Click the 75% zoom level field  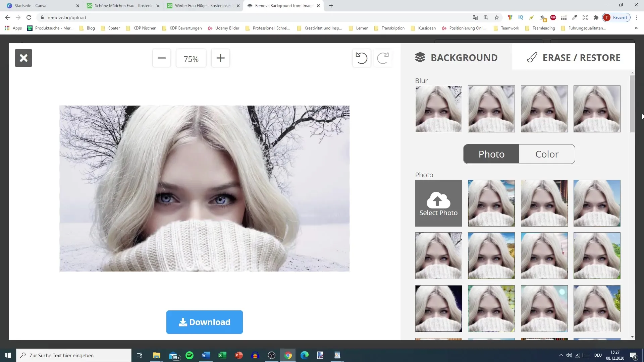[x=191, y=59]
